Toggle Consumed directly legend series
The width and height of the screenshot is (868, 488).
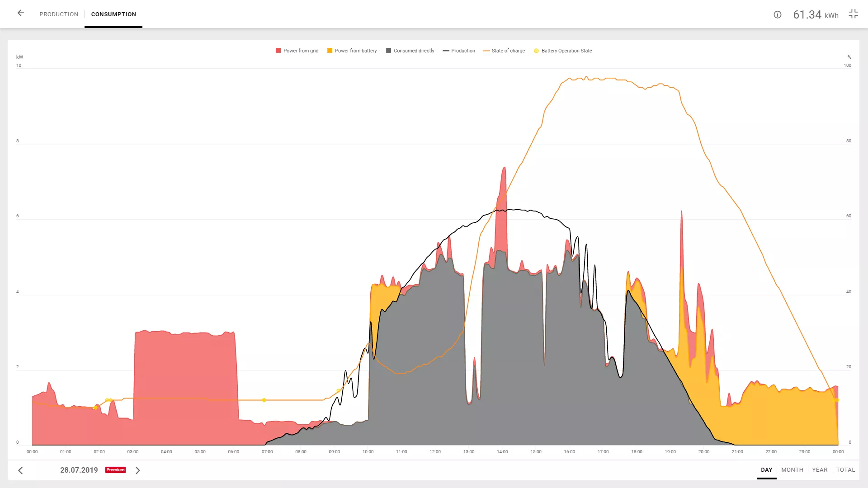(410, 51)
